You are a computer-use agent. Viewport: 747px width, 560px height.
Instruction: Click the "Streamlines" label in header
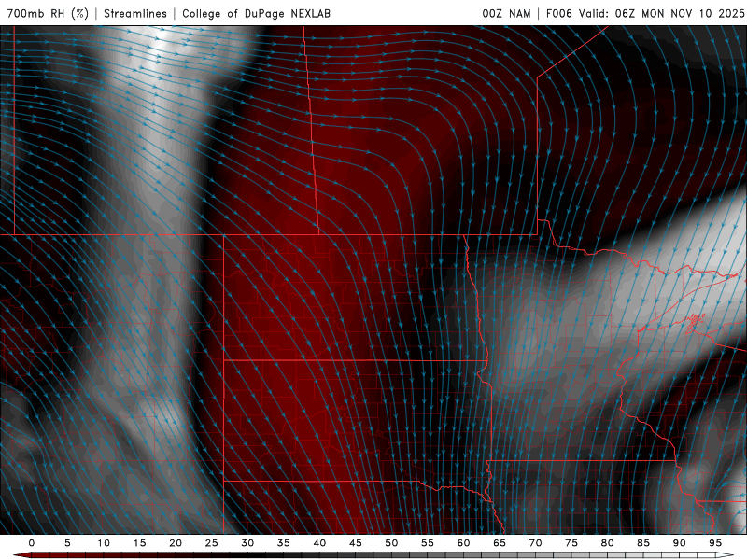point(135,13)
